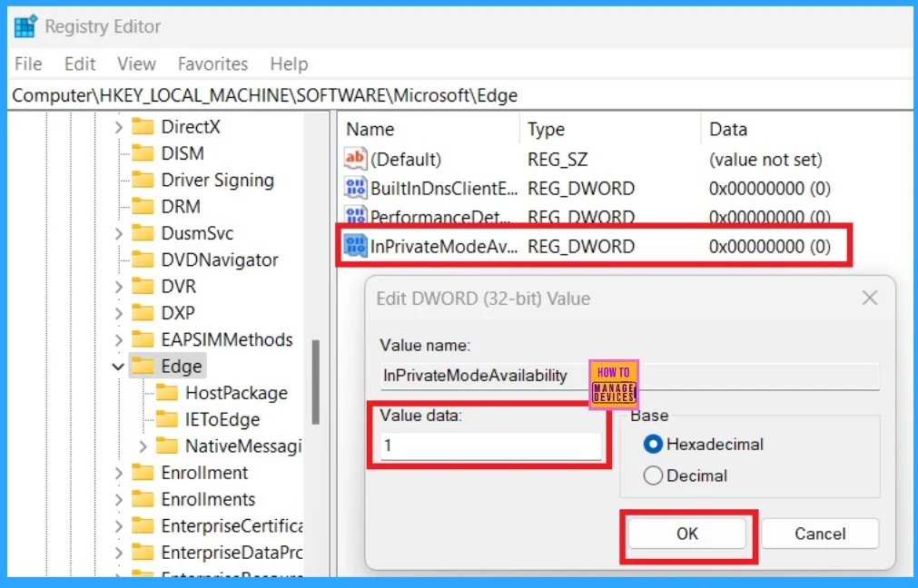This screenshot has width=918, height=588.
Task: Select the EnterpriseCertificates folder icon
Action: [x=143, y=526]
